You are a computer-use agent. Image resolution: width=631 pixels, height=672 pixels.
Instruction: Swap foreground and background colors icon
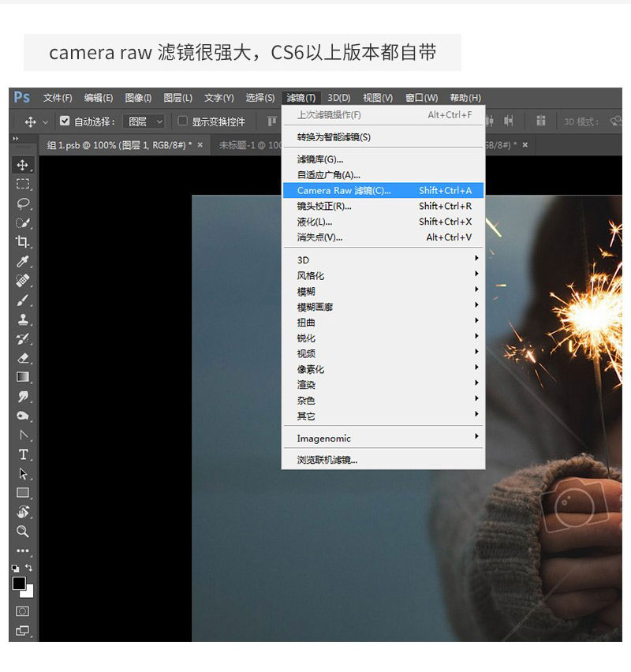[28, 568]
